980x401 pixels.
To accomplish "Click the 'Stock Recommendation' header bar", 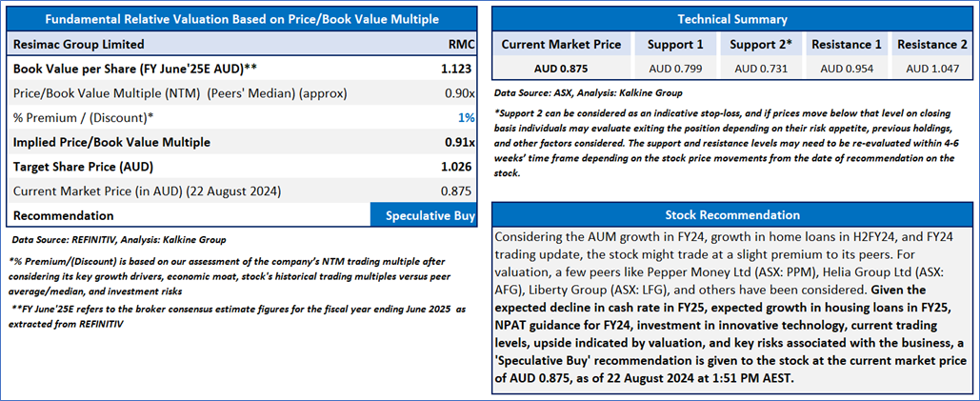I will 731,215.
